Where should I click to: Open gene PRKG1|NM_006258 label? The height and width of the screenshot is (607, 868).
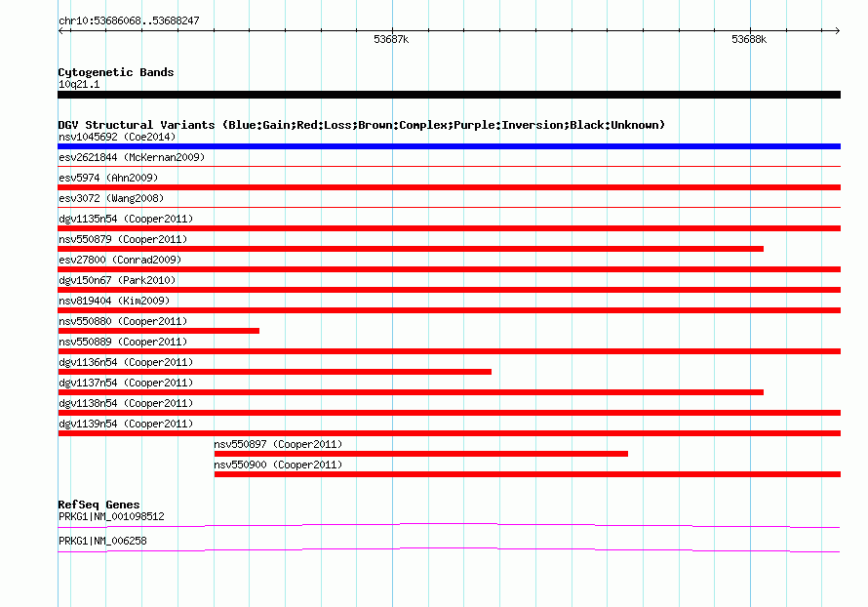102,541
